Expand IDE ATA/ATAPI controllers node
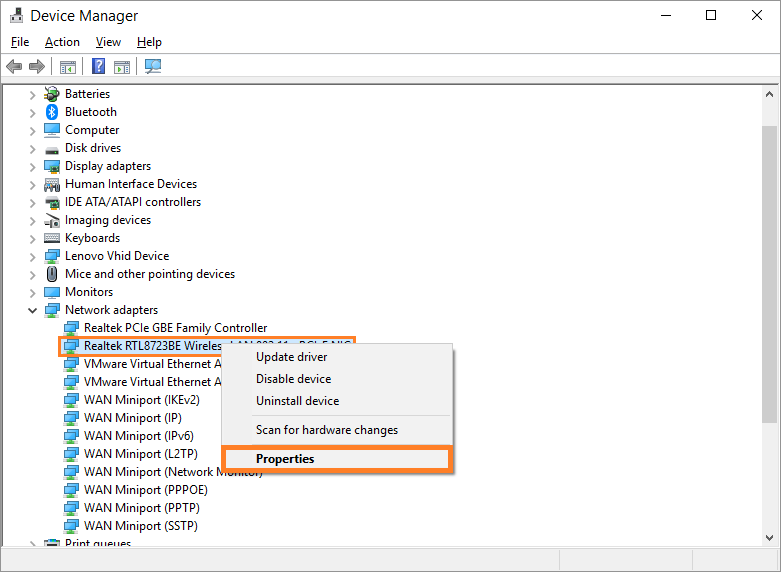781x572 pixels. (x=32, y=203)
